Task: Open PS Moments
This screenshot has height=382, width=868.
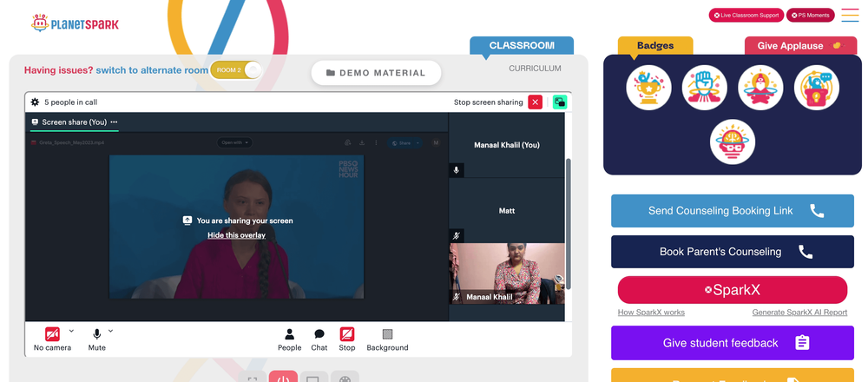Action: point(810,16)
